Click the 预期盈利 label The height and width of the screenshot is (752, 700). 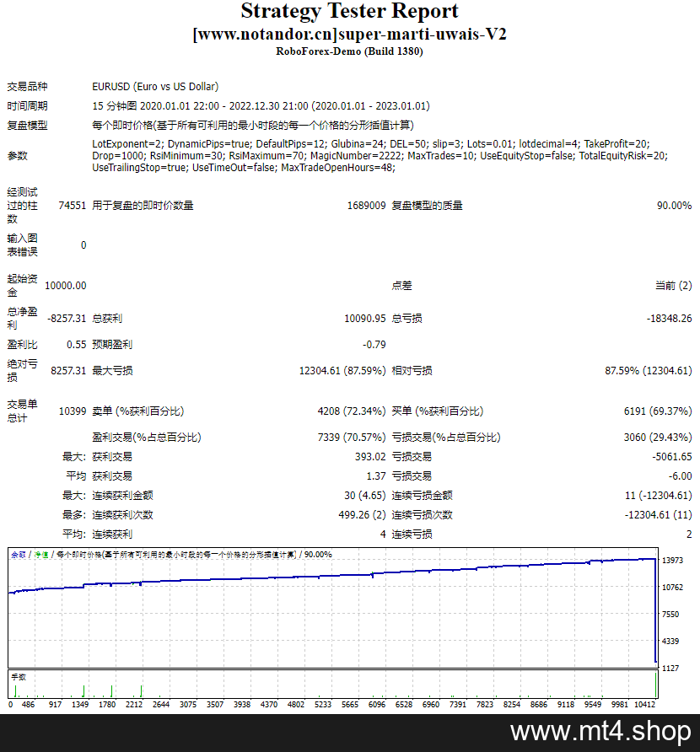pyautogui.click(x=112, y=345)
